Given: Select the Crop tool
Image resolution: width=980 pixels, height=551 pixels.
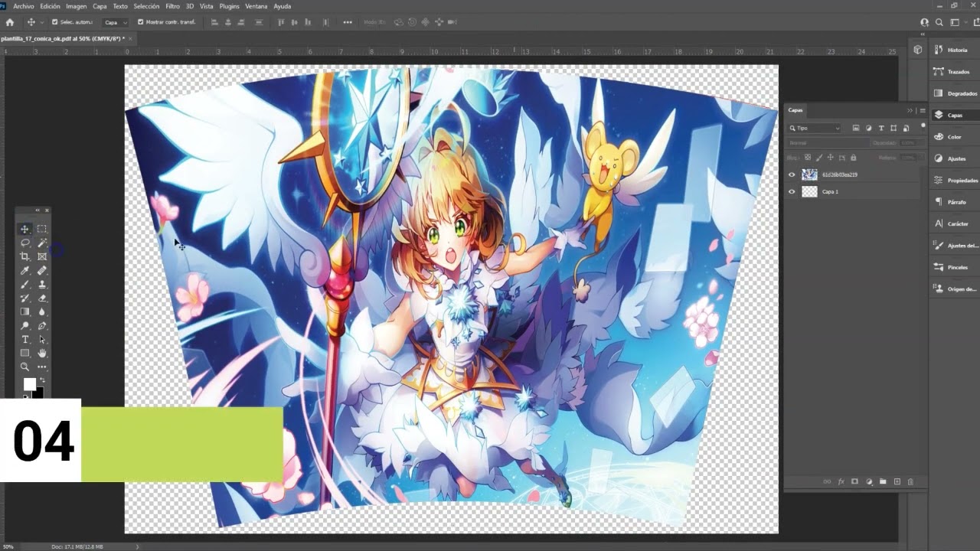Looking at the screenshot, I should [x=25, y=256].
